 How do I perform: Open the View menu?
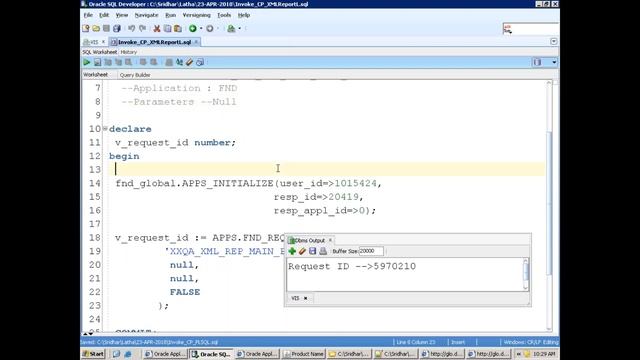point(122,15)
